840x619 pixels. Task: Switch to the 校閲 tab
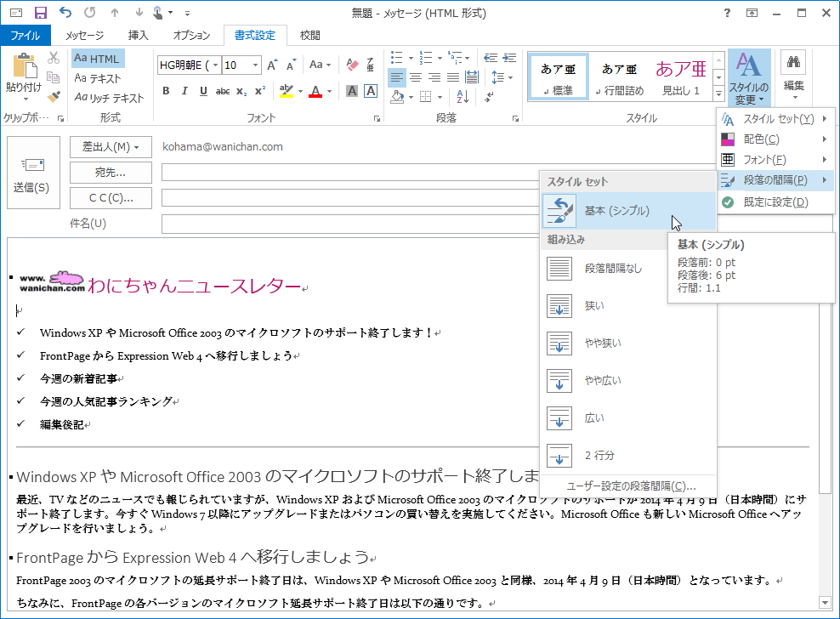309,36
